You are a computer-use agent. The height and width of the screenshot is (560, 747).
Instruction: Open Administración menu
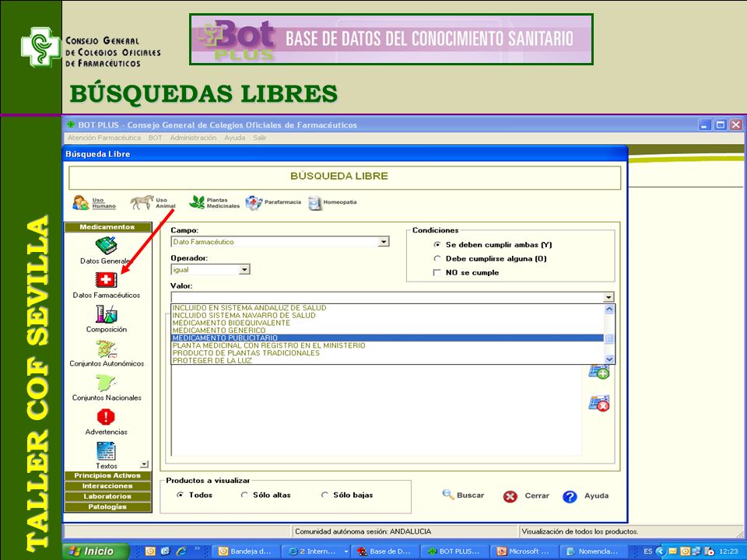point(193,138)
